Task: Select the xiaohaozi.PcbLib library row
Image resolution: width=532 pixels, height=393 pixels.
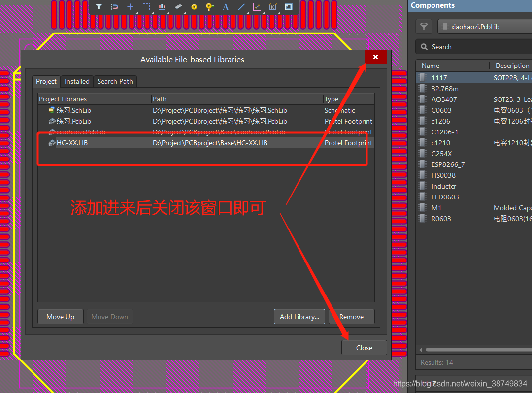Action: [205, 132]
